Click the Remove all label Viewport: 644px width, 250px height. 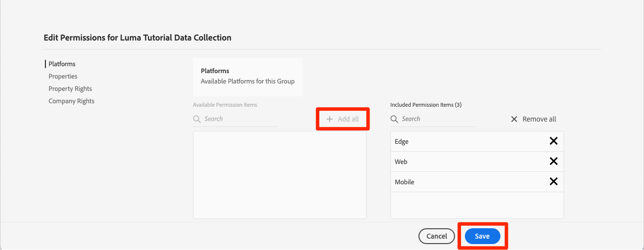point(539,119)
